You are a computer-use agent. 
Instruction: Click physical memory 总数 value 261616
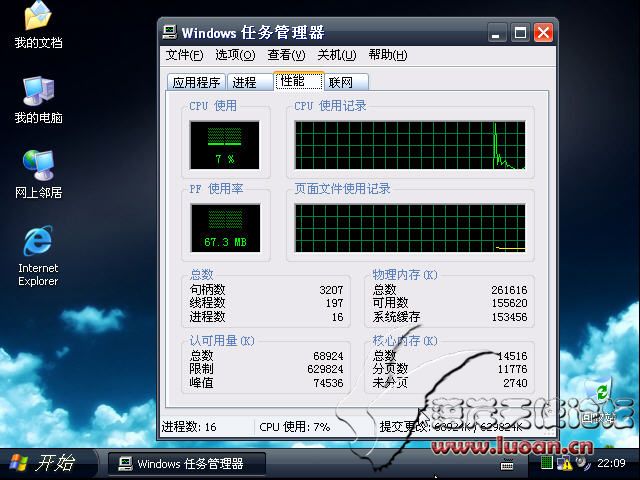[x=509, y=290]
